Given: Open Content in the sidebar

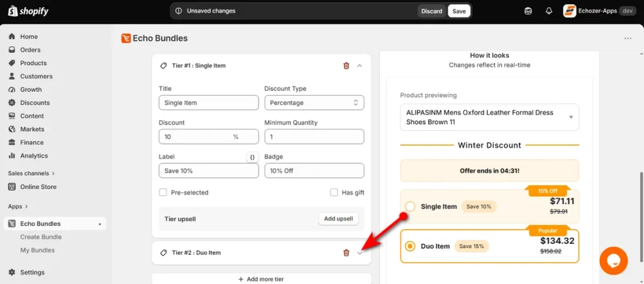Looking at the screenshot, I should point(32,116).
